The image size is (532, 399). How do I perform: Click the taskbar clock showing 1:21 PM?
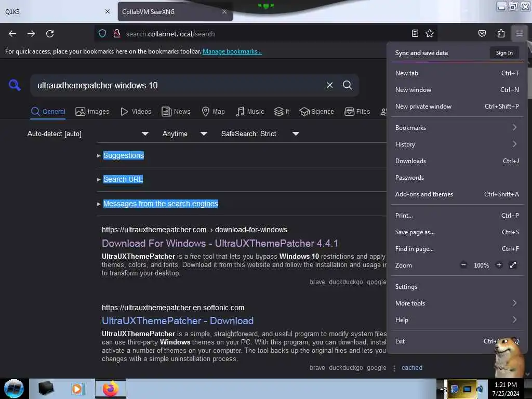pos(506,389)
